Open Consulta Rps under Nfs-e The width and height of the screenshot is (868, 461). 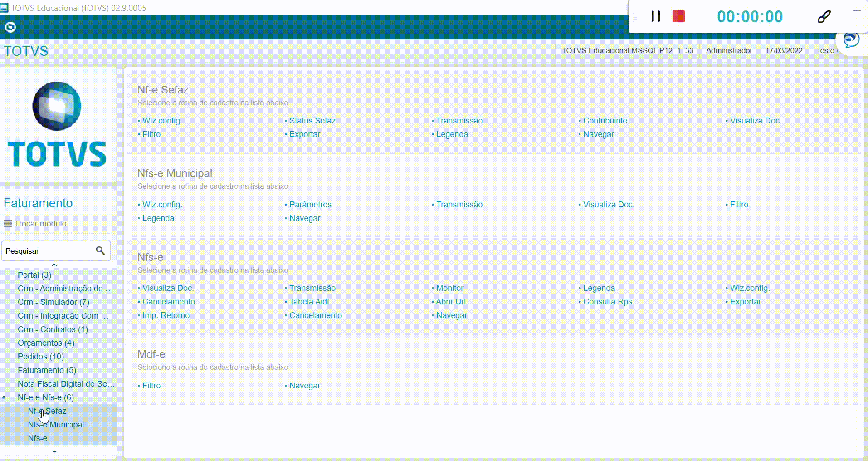608,302
